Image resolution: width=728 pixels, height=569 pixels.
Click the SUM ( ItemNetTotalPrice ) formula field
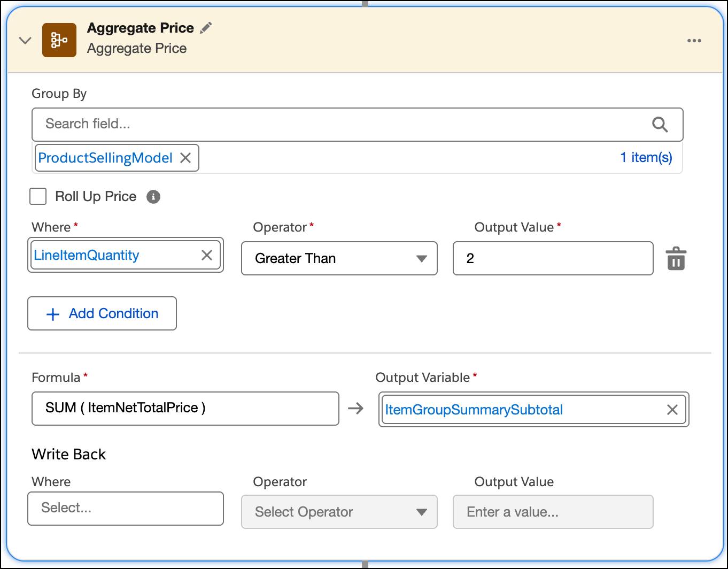click(x=185, y=409)
